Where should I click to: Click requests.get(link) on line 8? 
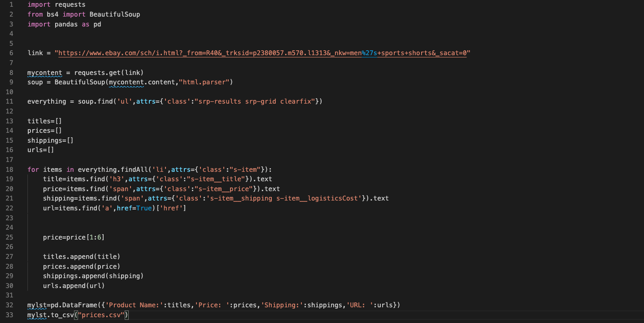[109, 72]
